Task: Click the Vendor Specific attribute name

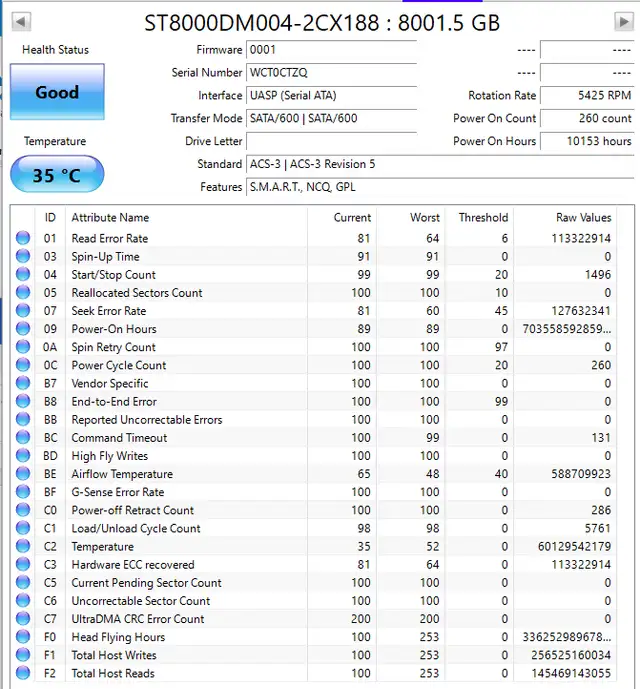Action: pos(110,384)
